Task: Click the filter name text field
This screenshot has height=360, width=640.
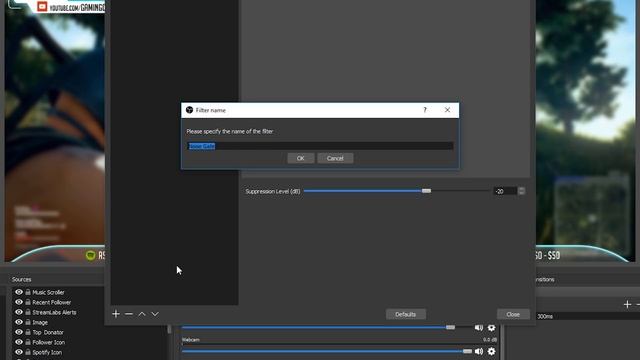Action: point(320,146)
